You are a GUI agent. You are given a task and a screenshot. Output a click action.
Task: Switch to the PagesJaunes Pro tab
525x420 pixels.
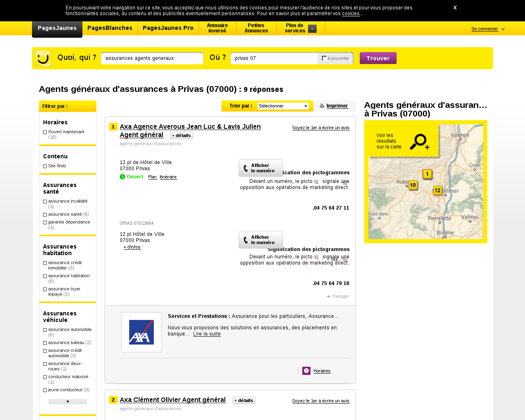[x=168, y=28]
